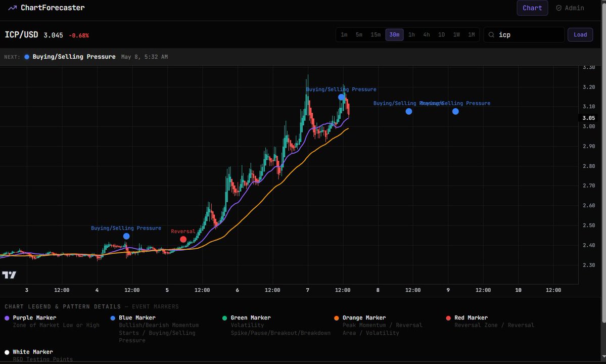The height and width of the screenshot is (364, 606).
Task: Click the white marker legend dot
Action: (x=7, y=352)
